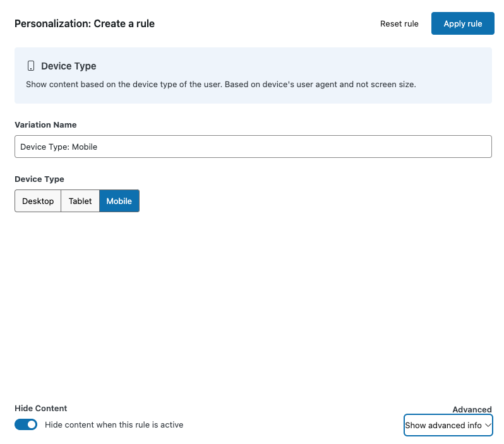
Task: Click the user agent description text
Action: point(220,84)
